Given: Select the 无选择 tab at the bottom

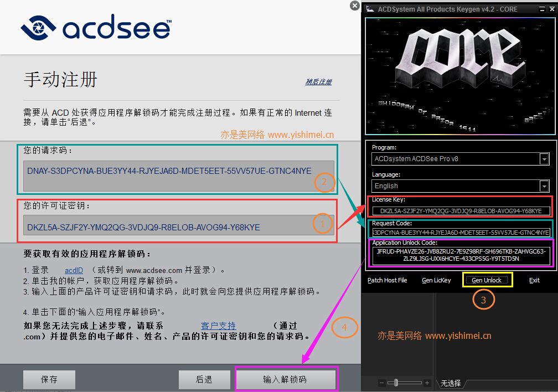Looking at the screenshot, I should 451,384.
